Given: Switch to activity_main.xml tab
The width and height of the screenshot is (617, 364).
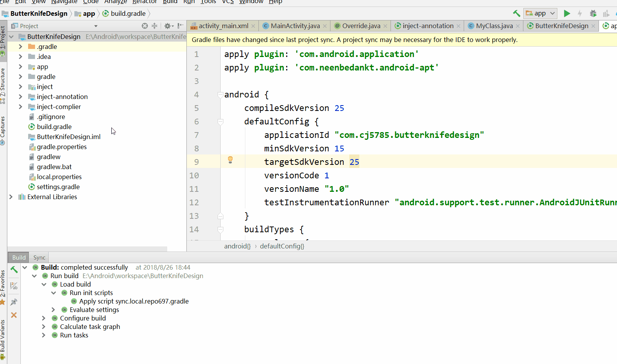Looking at the screenshot, I should click(x=223, y=26).
